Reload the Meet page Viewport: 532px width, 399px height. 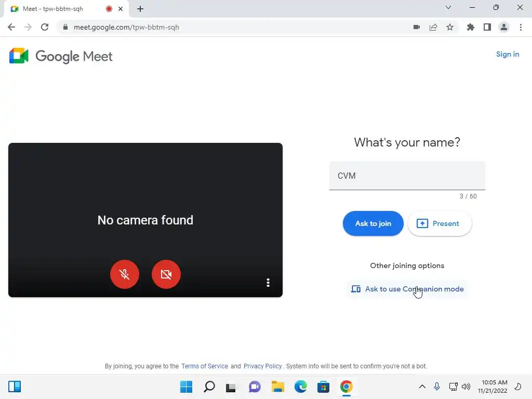pos(45,27)
